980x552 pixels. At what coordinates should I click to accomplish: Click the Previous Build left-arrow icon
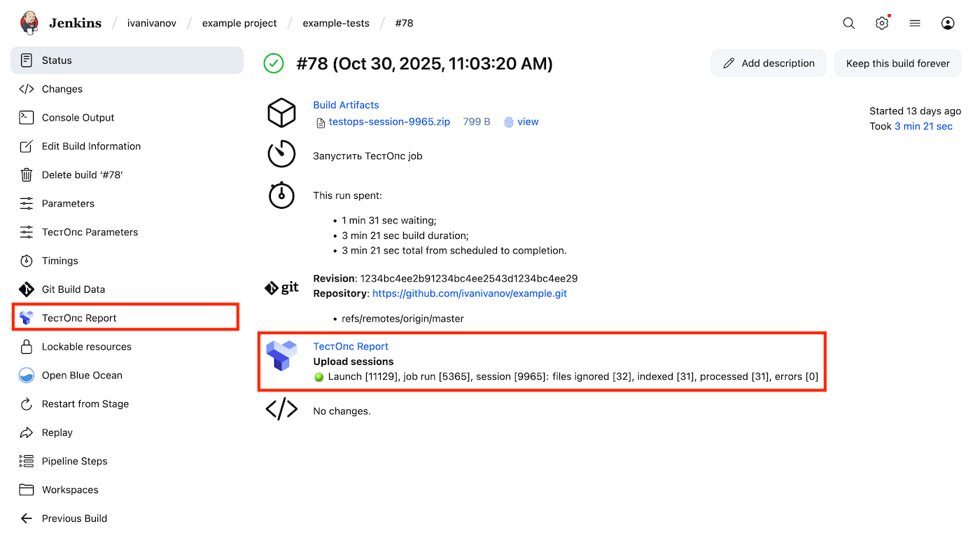(27, 518)
